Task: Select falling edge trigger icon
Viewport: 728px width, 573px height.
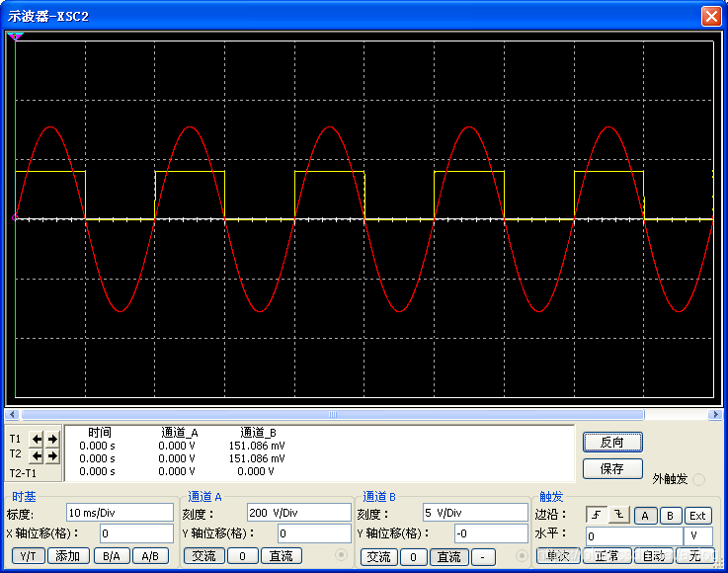Action: (x=619, y=515)
